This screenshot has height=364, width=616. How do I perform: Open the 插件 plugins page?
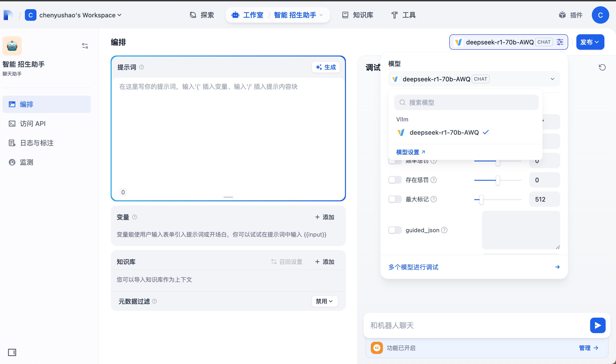click(570, 15)
